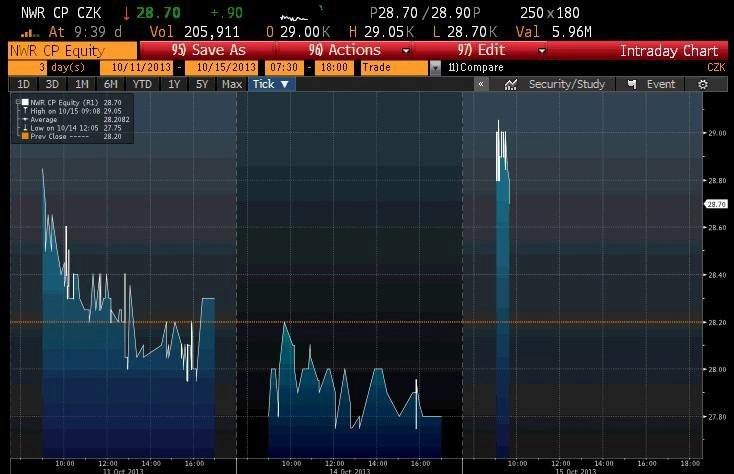This screenshot has width=734, height=474.
Task: Click the Security/Study chart icon
Action: click(511, 84)
